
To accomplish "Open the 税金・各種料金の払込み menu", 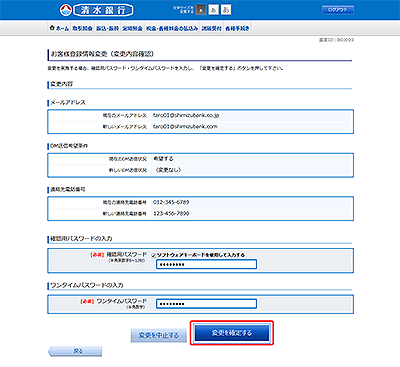I will pyautogui.click(x=172, y=28).
